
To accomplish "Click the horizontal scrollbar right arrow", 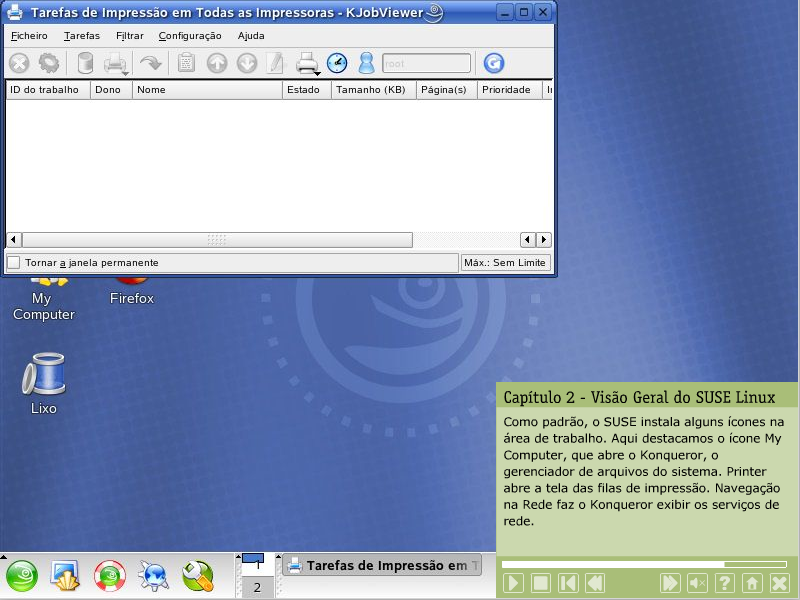I will tap(543, 240).
